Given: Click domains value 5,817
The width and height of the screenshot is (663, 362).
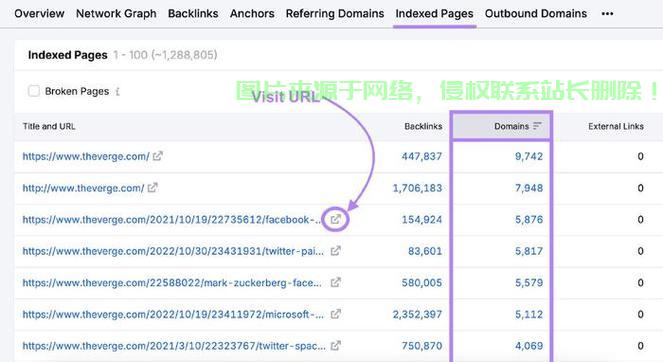Looking at the screenshot, I should 529,251.
